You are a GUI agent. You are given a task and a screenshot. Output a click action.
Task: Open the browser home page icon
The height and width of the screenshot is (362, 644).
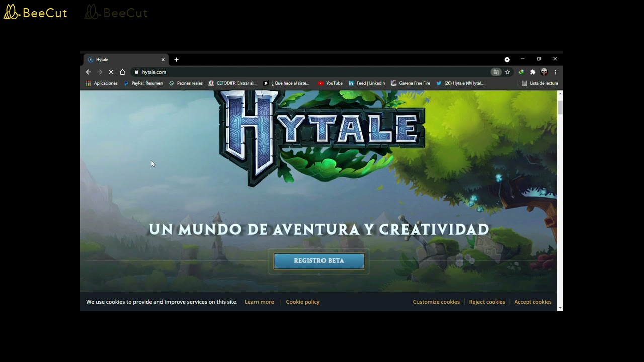coord(122,72)
